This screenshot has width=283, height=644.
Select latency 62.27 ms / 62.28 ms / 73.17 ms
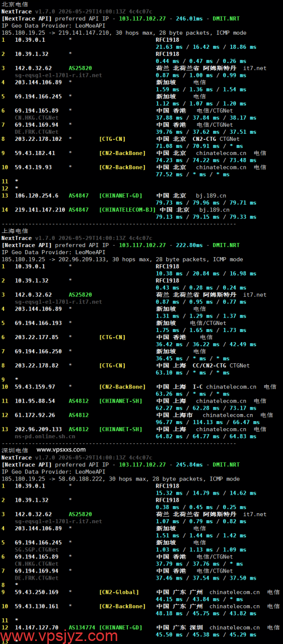click(206, 408)
